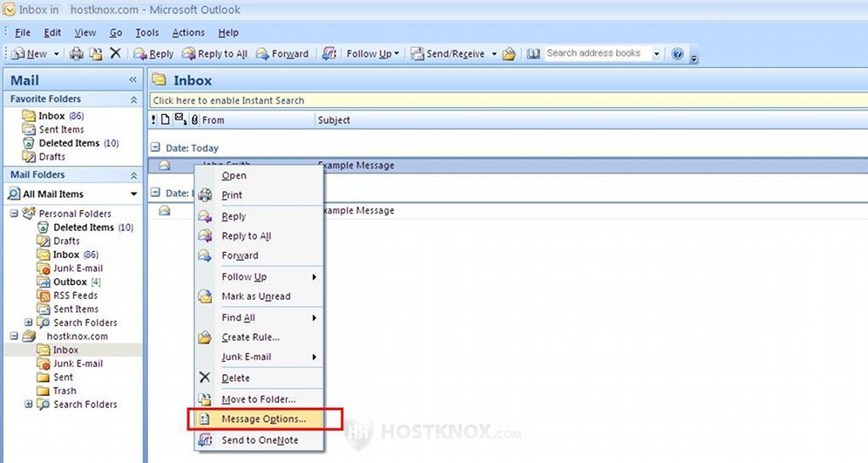Collapse the Mail navigation pane
Screen dimensions: 868x463
(132, 79)
